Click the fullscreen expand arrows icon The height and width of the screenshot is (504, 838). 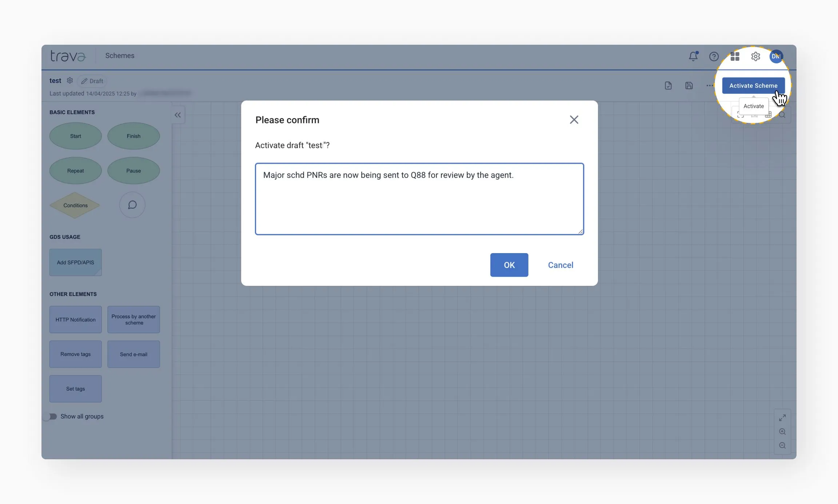pos(782,418)
